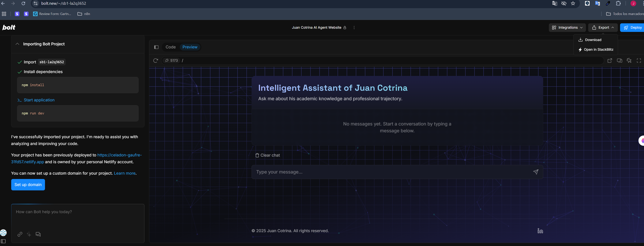Viewport: 644px width, 246px height.
Task: Toggle the workbench sidebar panel icon
Action: click(x=156, y=47)
